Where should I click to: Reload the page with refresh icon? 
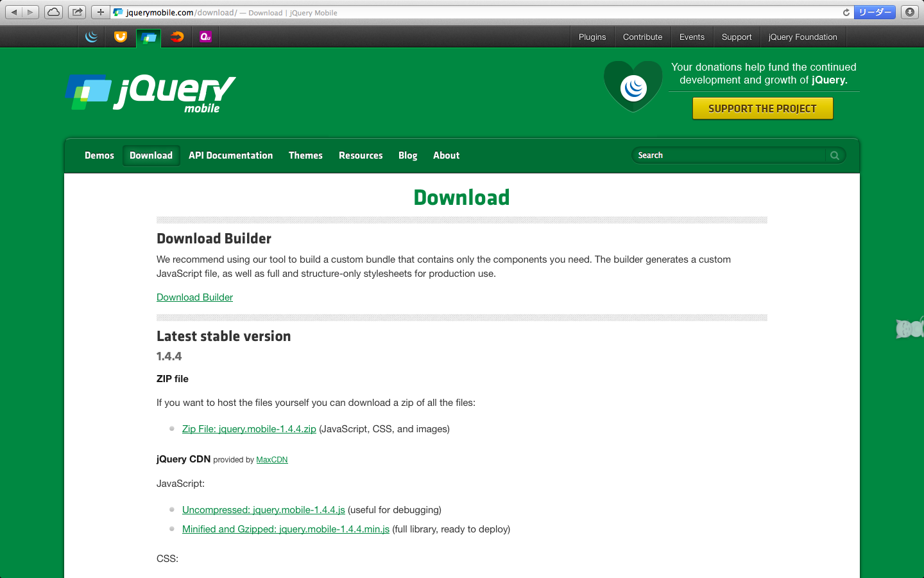pos(846,12)
